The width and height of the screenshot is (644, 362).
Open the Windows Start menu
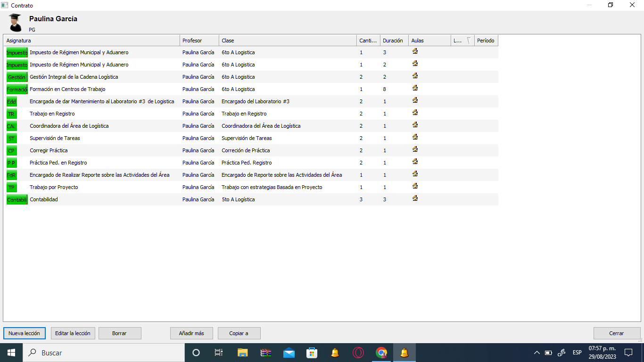coord(11,353)
